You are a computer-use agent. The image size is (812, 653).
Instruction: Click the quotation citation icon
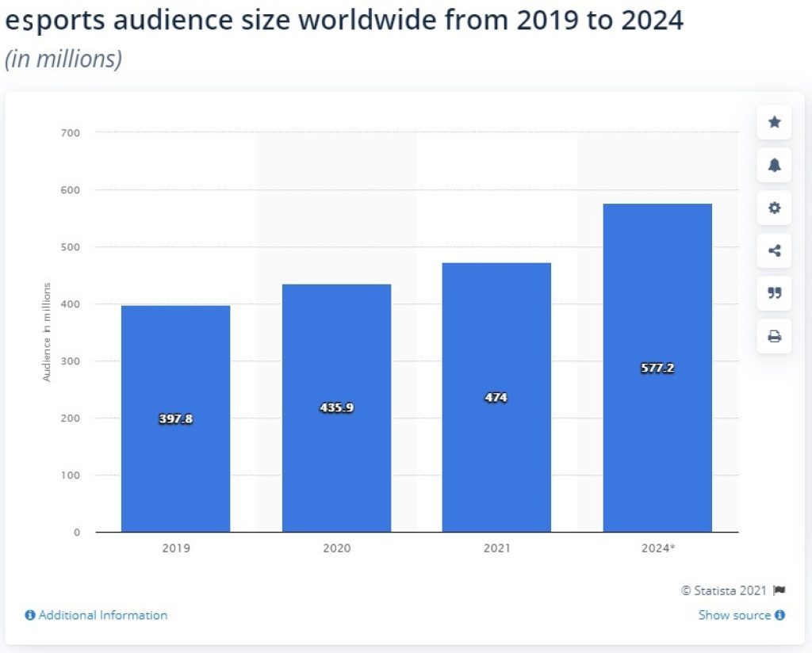[x=774, y=293]
